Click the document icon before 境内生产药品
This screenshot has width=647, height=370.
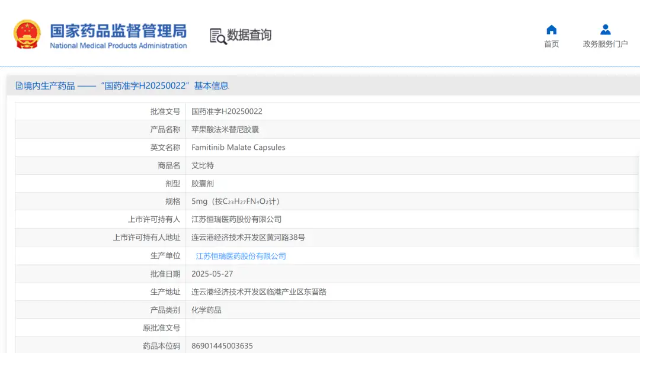[19, 86]
